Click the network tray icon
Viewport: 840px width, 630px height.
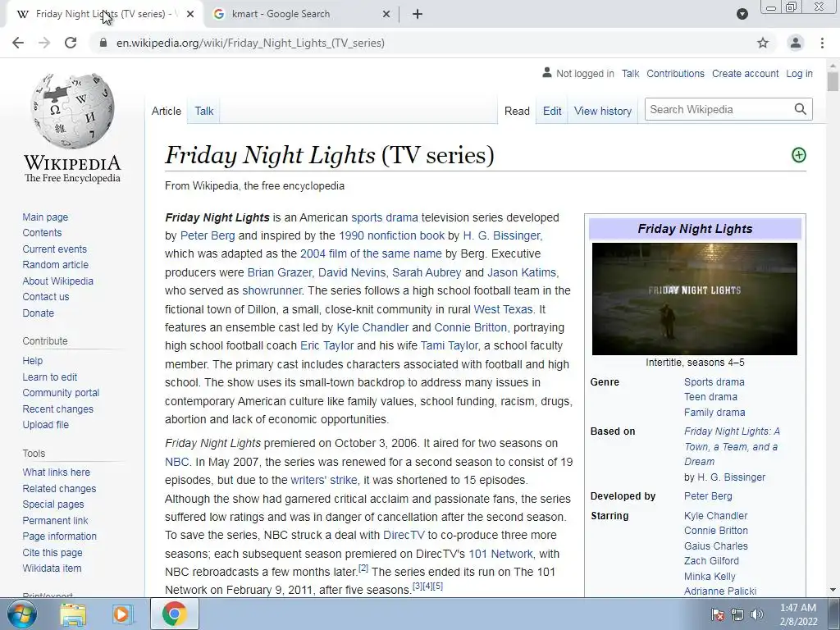coord(737,614)
